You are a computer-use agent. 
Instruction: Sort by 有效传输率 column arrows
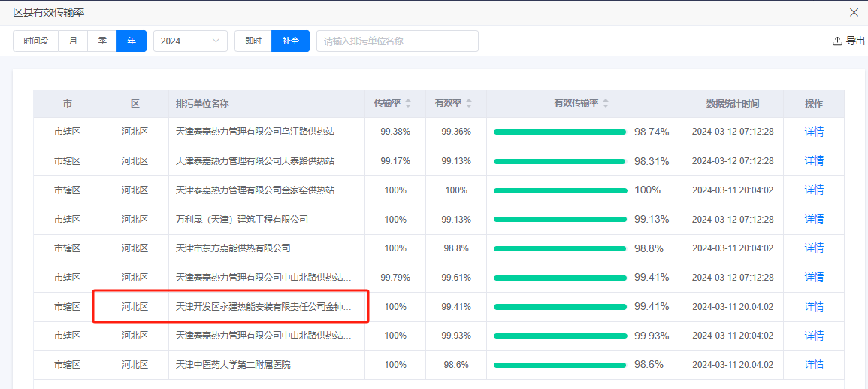(606, 104)
